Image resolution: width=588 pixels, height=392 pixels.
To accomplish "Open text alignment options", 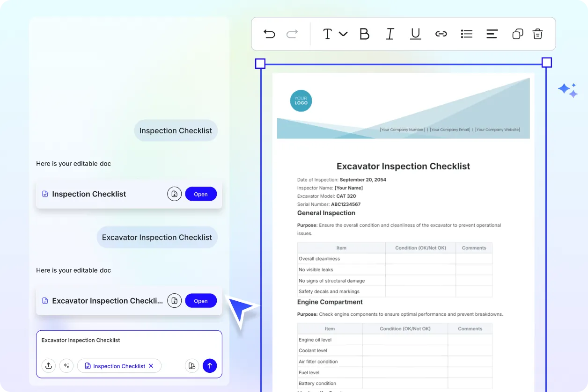I will 492,34.
